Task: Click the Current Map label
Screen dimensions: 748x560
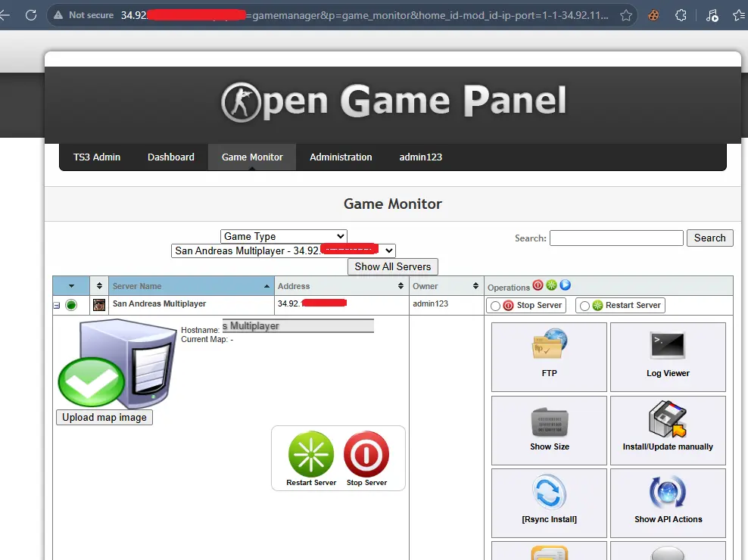Action: tap(204, 339)
